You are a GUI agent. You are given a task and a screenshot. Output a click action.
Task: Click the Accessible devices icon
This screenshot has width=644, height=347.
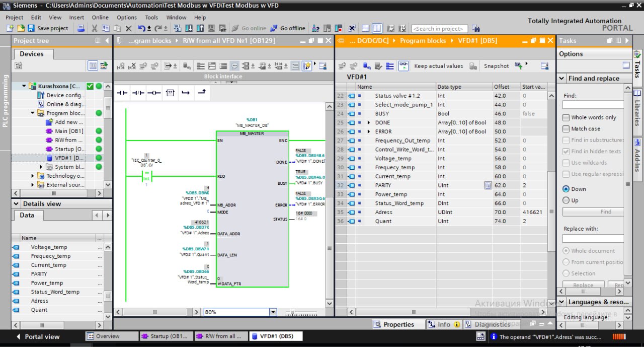[316, 28]
